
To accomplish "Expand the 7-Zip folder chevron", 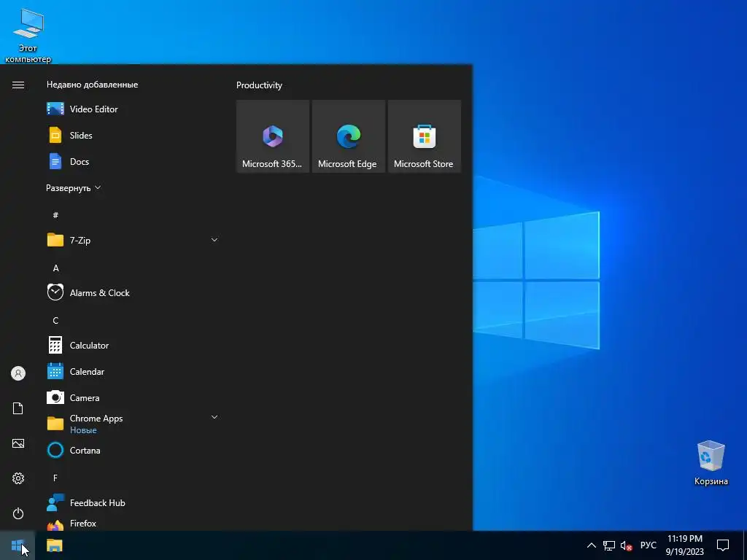I will 214,240.
